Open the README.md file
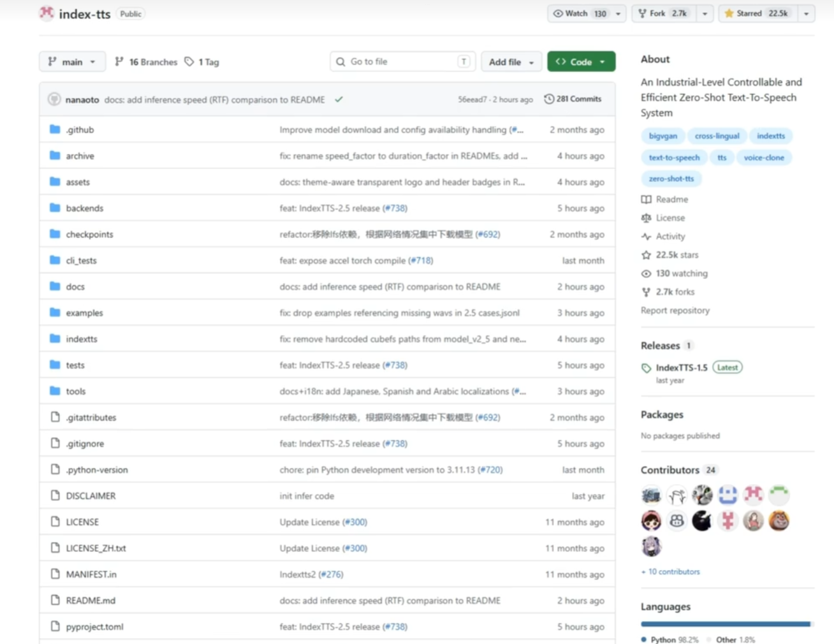This screenshot has width=834, height=644. pos(91,600)
